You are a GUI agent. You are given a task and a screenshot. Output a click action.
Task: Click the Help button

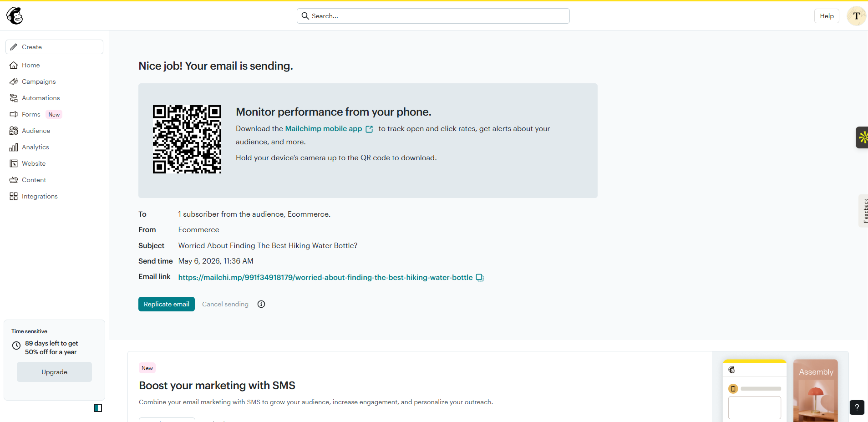click(x=827, y=16)
